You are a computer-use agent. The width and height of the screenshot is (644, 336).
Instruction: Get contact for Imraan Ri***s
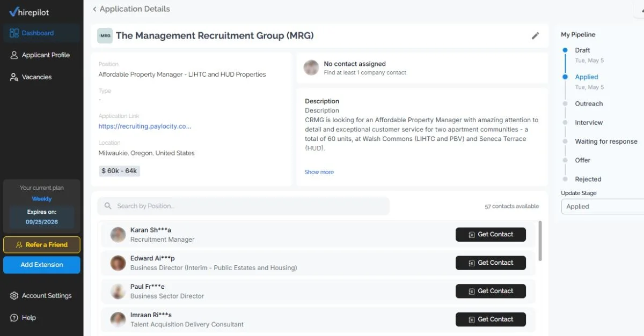491,320
